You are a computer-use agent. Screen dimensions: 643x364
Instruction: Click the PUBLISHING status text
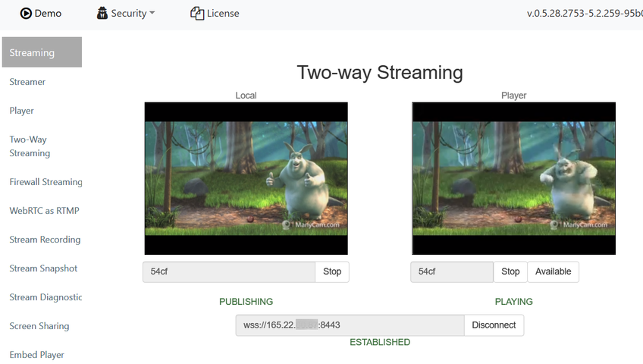[246, 302]
